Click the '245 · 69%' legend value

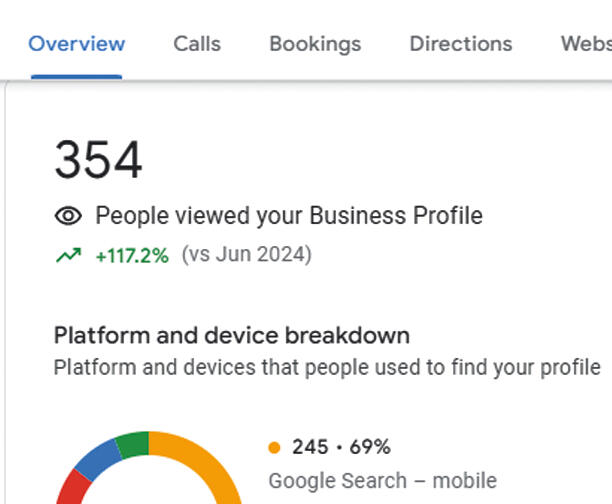coord(342,447)
